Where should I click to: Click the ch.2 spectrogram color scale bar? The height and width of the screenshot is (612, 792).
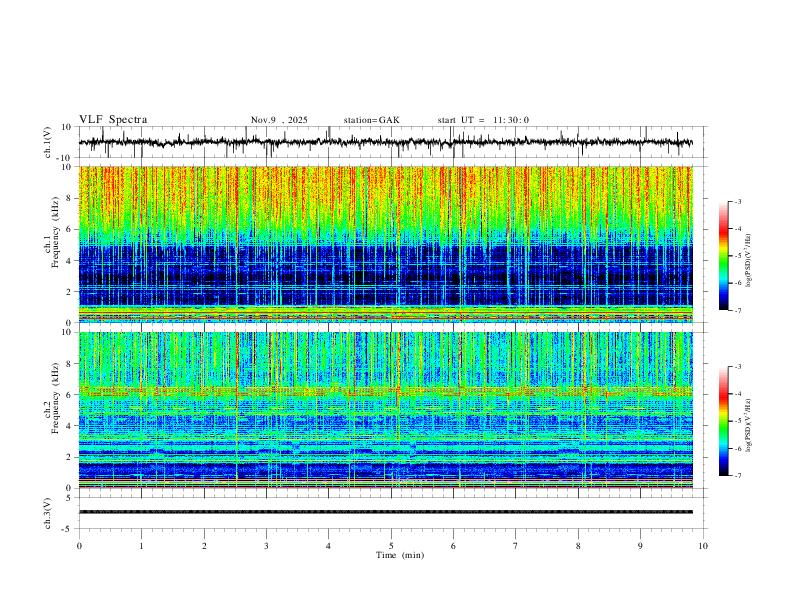[723, 421]
